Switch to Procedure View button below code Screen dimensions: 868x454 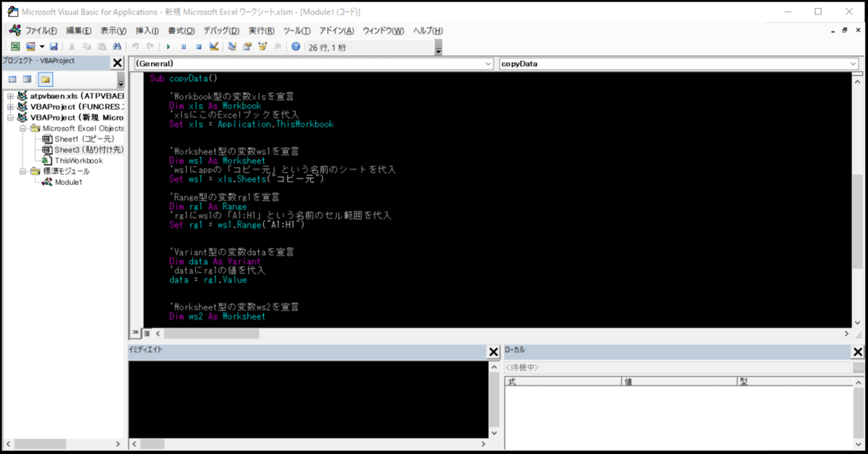[135, 333]
